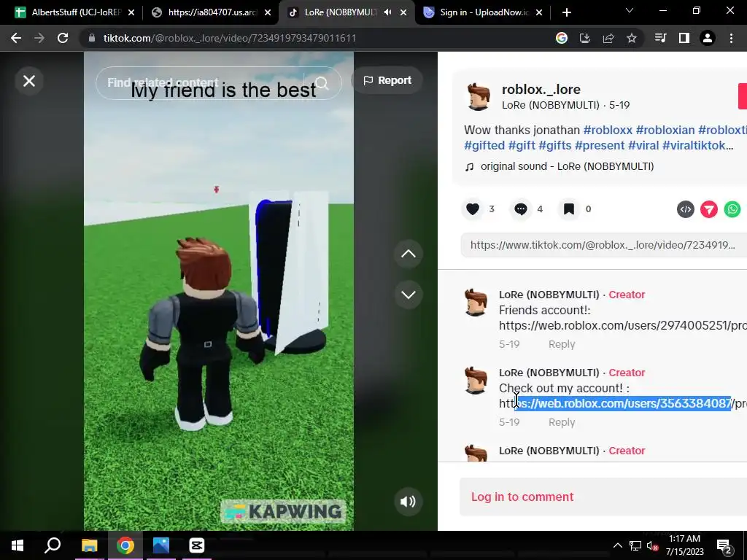Open File Explorer from taskbar
This screenshot has height=560, width=747.
pyautogui.click(x=89, y=545)
